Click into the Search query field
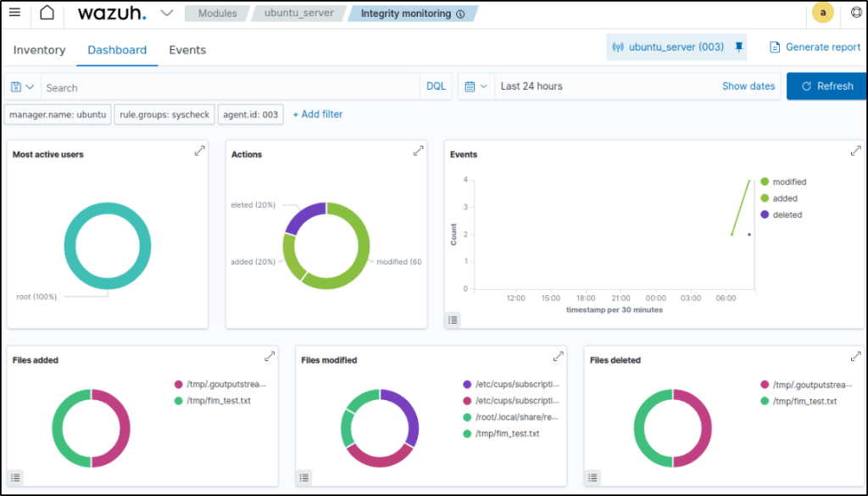The image size is (868, 496). pyautogui.click(x=229, y=87)
